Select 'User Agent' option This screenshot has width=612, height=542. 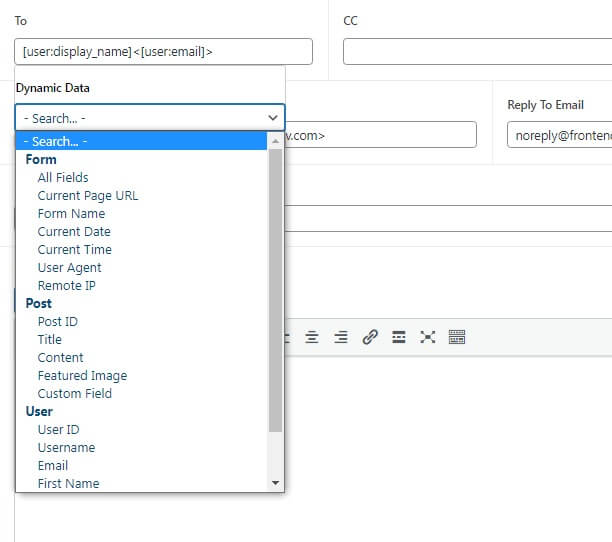[x=141, y=267]
